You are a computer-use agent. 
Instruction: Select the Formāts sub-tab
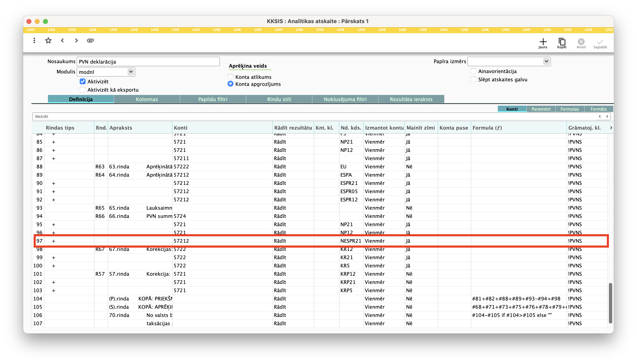pos(599,109)
